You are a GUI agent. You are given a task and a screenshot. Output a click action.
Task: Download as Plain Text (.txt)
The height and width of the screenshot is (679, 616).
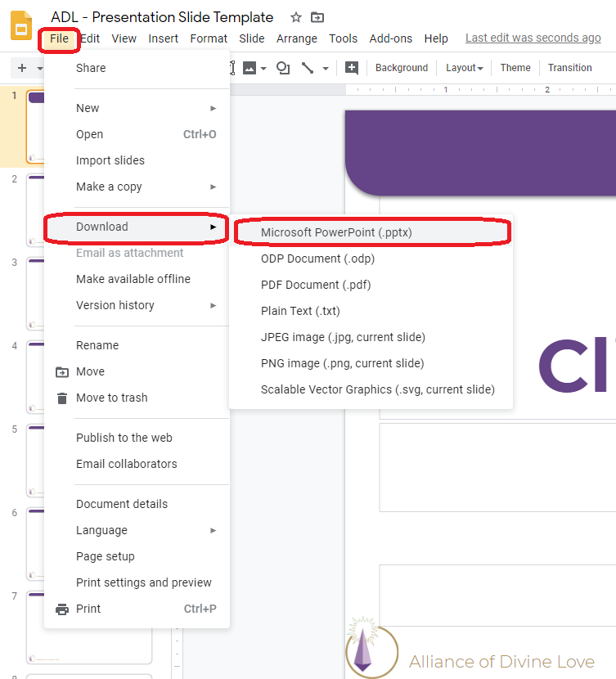pyautogui.click(x=371, y=311)
